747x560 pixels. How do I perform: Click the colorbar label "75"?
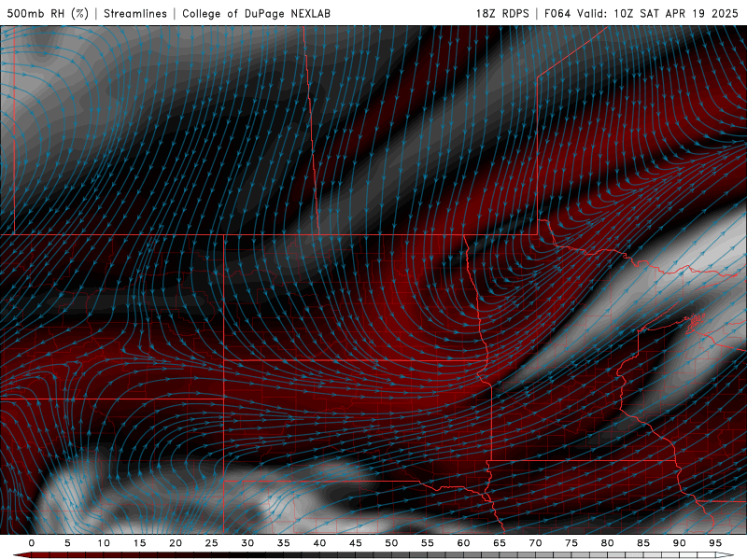(571, 543)
